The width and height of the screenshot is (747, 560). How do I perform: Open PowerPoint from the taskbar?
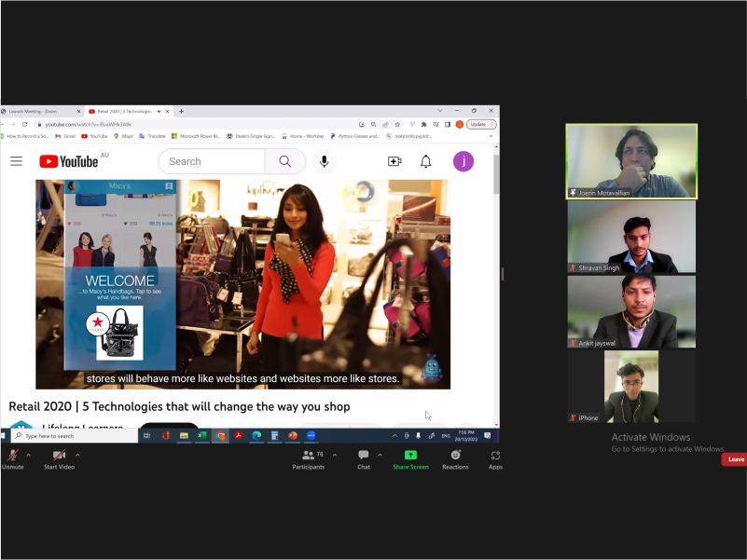(293, 435)
